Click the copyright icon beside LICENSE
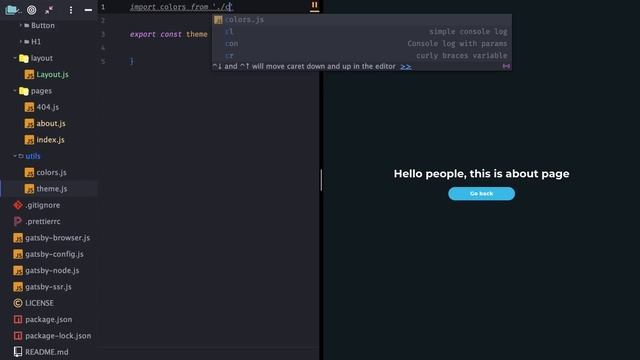640x360 pixels. pos(18,303)
